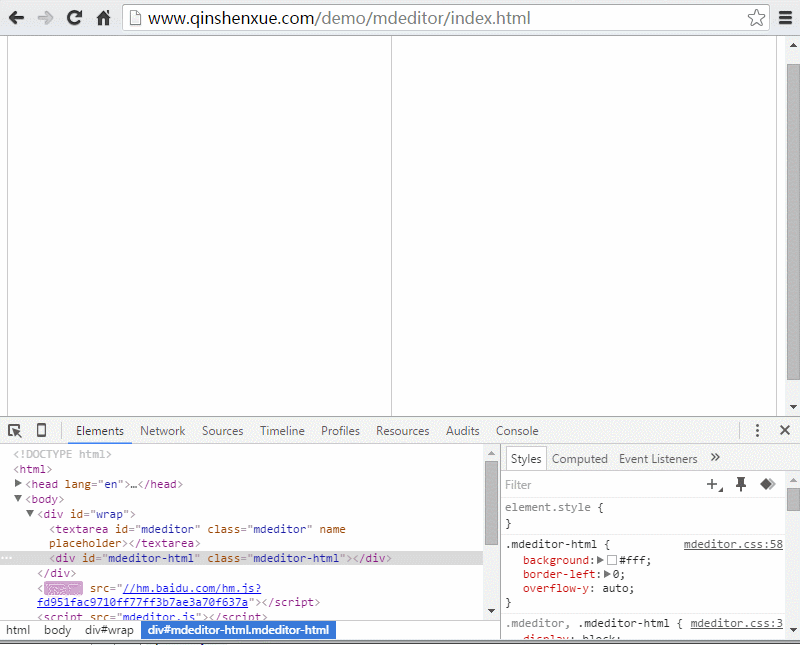800x645 pixels.
Task: Open the Timeline tab
Action: point(282,431)
